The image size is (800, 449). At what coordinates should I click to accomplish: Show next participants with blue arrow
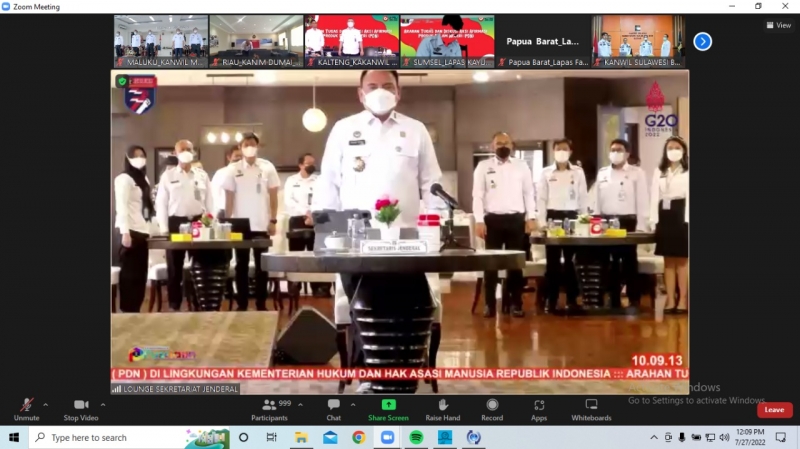click(x=703, y=41)
